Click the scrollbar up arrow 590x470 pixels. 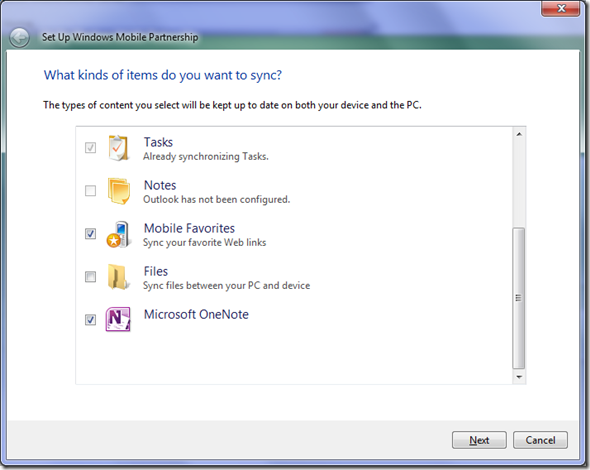pos(519,134)
